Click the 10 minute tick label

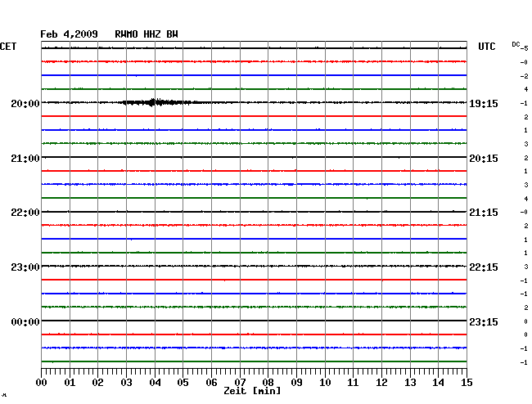[x=325, y=382]
